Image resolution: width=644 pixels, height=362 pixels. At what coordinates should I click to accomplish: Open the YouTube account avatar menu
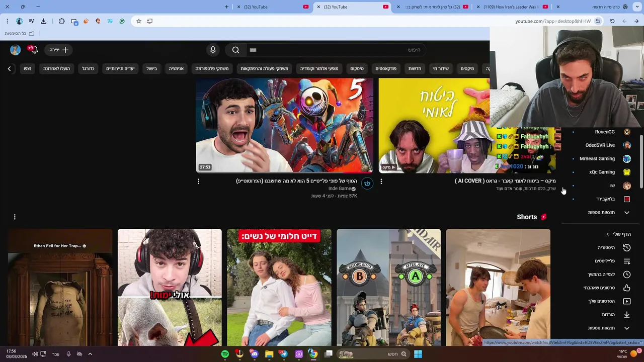coord(15,50)
